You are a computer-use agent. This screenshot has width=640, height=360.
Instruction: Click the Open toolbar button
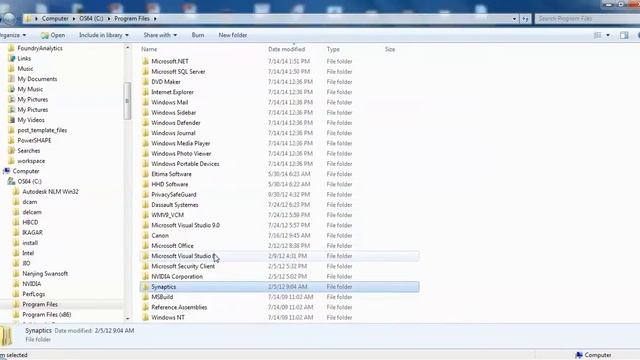53,35
